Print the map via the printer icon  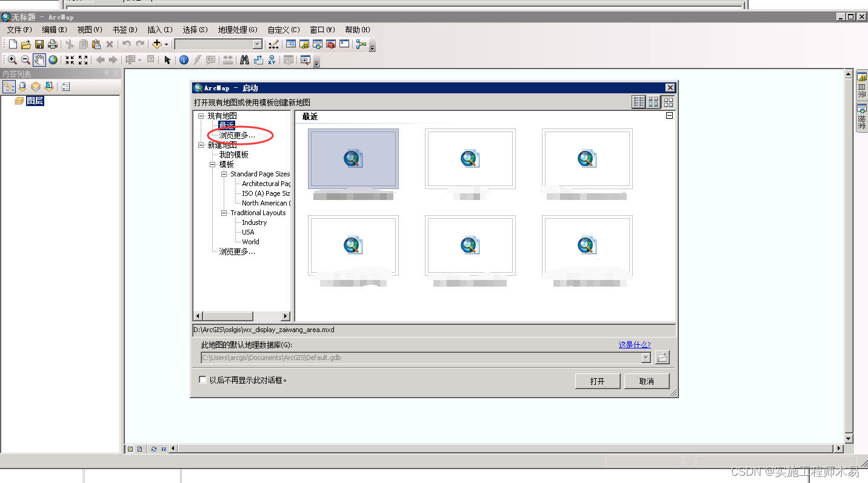click(x=53, y=44)
